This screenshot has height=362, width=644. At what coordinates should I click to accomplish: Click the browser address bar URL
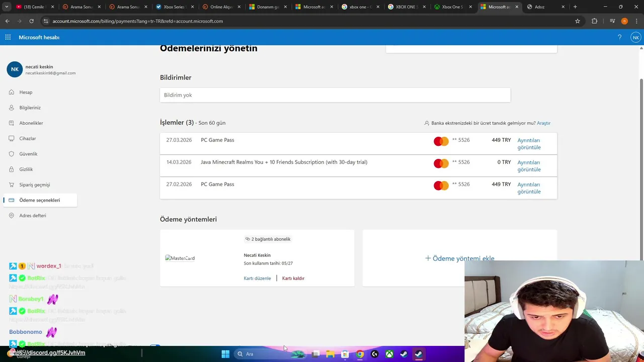pyautogui.click(x=137, y=21)
